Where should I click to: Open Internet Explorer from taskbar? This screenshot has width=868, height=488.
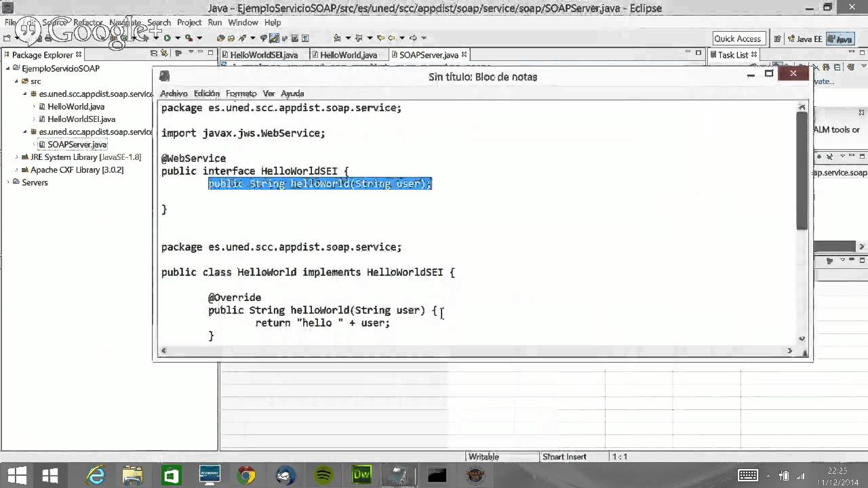pyautogui.click(x=96, y=476)
